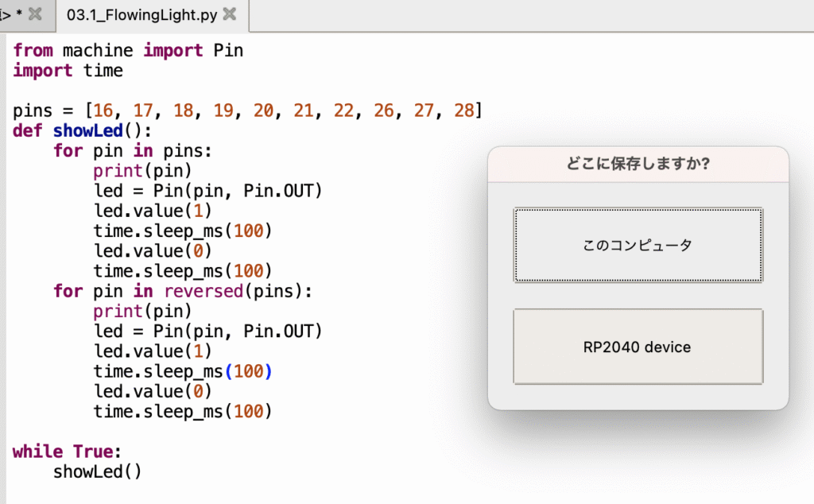Place cursor on the 'while True:' line
This screenshot has width=814, height=504.
67,452
